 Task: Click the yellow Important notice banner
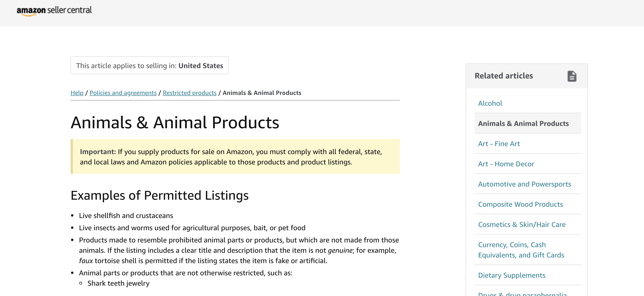click(235, 157)
